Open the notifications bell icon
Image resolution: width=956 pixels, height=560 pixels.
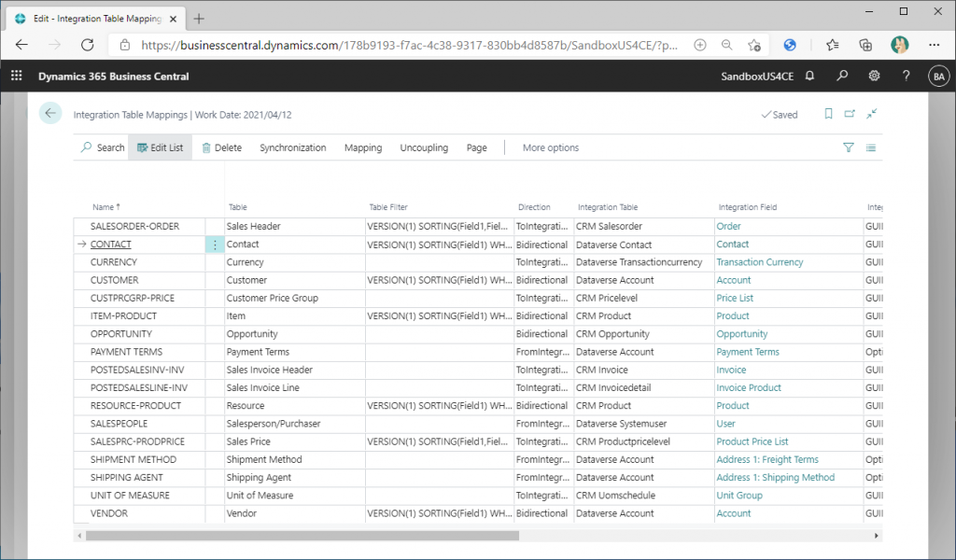coord(809,77)
